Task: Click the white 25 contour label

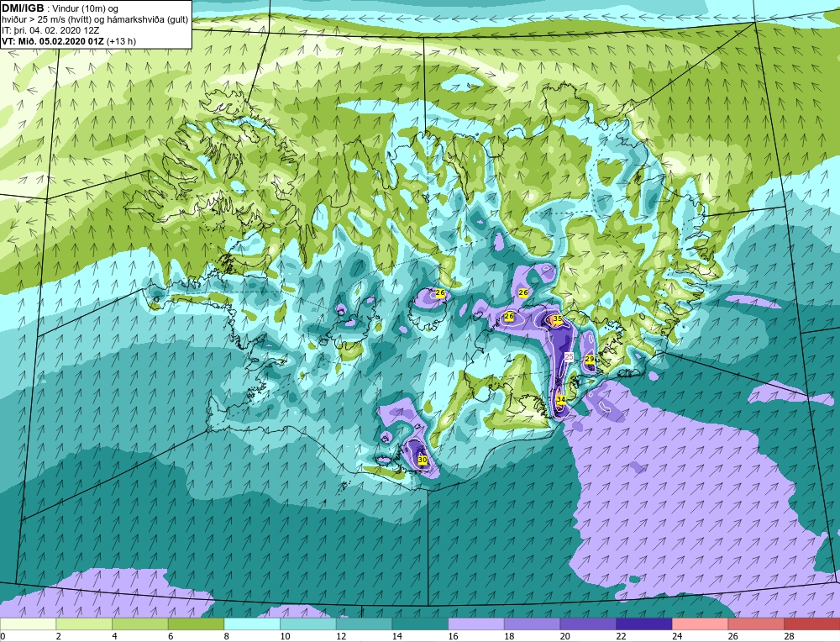Action: pos(570,356)
